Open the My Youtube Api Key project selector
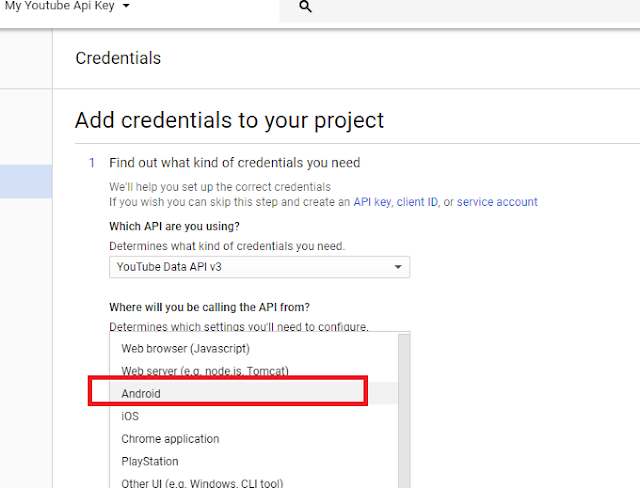The height and width of the screenshot is (488, 640). (68, 6)
